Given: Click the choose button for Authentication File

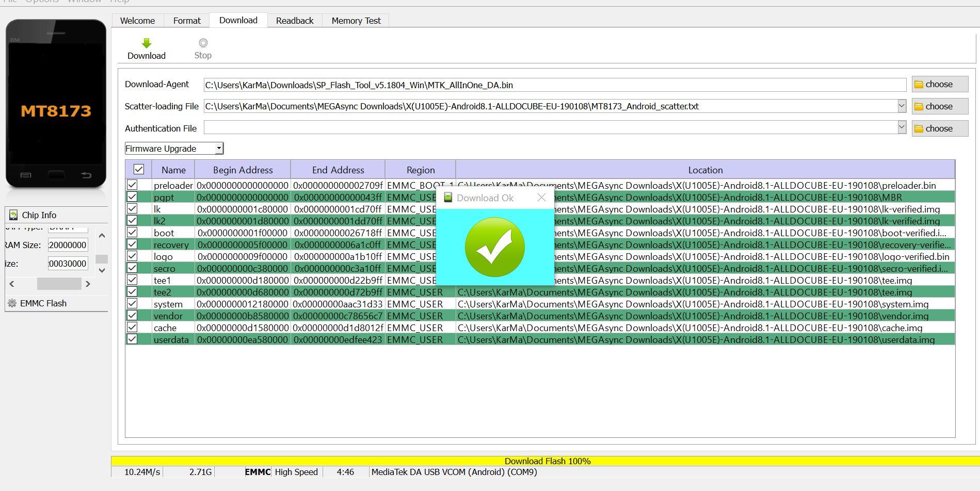Looking at the screenshot, I should point(940,128).
